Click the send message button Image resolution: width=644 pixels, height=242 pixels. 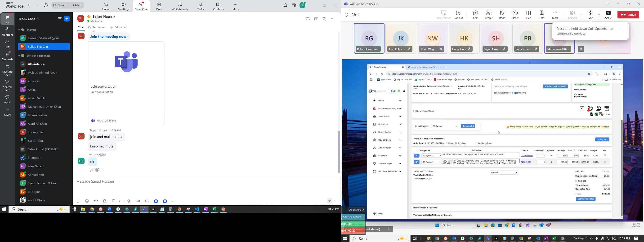tap(330, 201)
